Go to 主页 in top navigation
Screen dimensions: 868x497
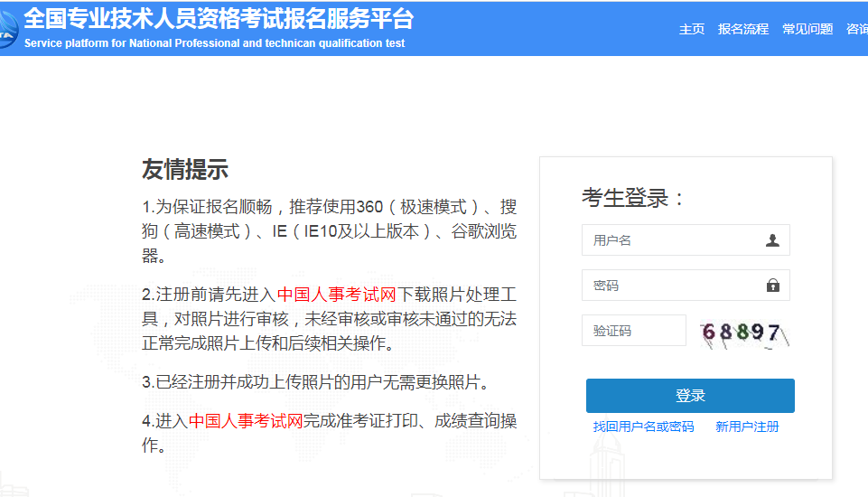coord(691,29)
